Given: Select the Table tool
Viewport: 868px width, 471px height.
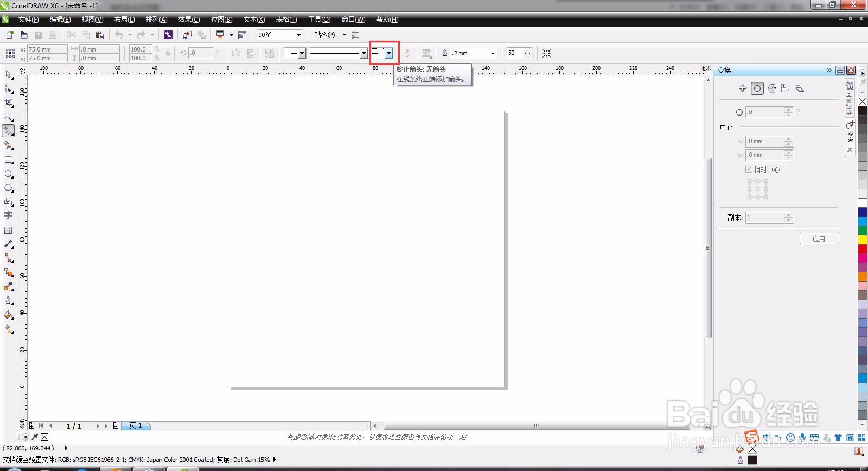Looking at the screenshot, I should click(8, 230).
